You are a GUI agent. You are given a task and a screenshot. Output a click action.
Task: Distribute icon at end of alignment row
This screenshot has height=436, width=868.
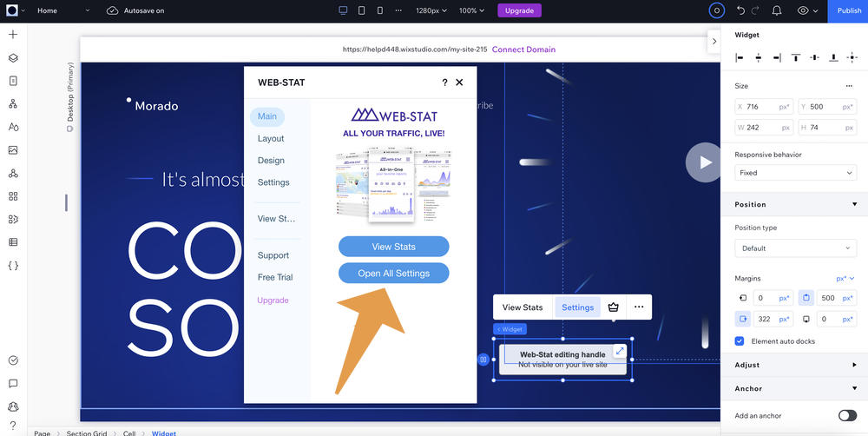[x=852, y=57]
